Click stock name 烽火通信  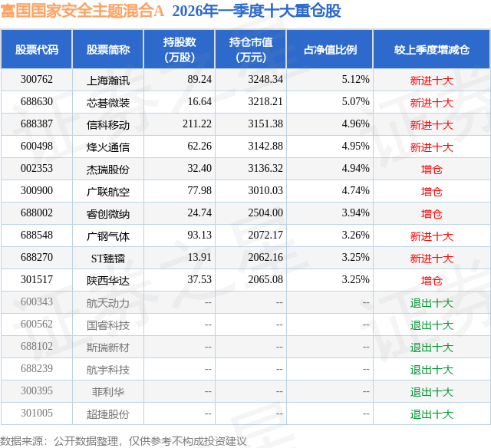coord(108,147)
